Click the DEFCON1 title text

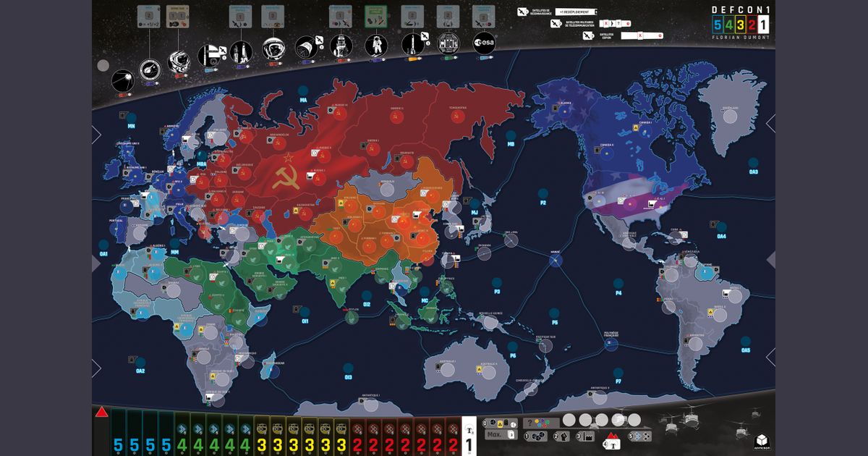740,9
